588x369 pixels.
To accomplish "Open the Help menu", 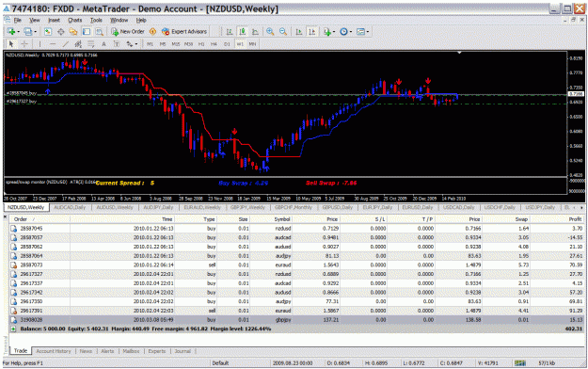I will [x=141, y=21].
